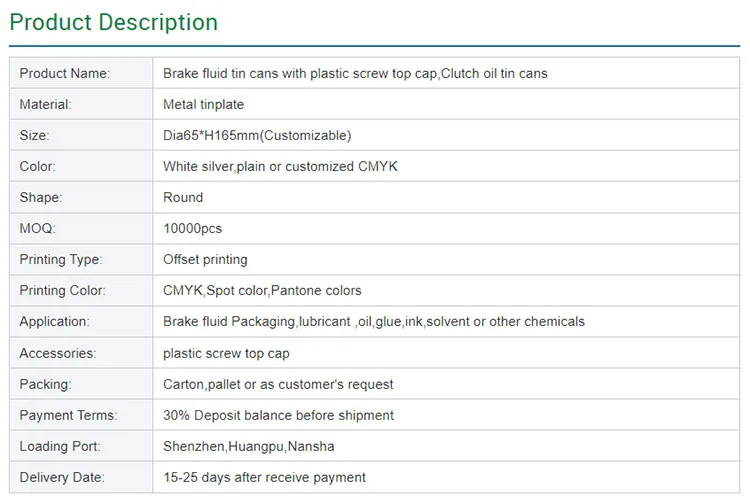Click the CMYK, Spot color, Pantone colors value

(262, 290)
